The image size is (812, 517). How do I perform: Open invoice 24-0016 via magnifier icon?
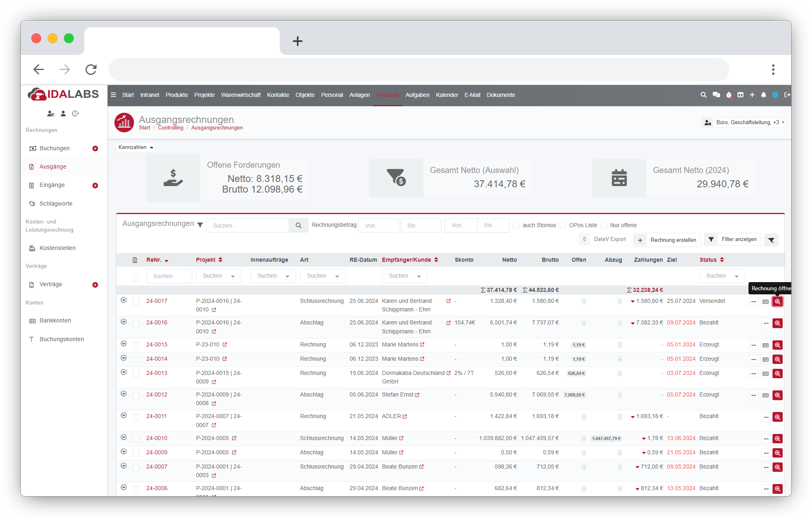coord(777,323)
